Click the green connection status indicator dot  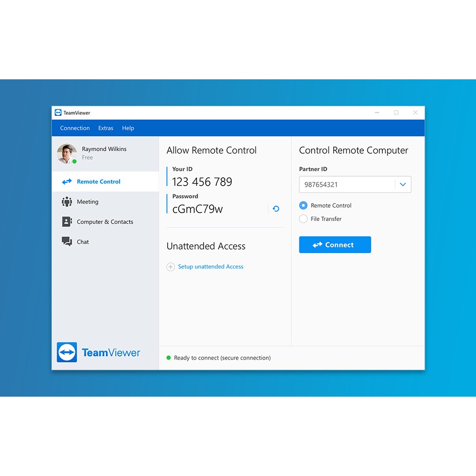pyautogui.click(x=169, y=358)
